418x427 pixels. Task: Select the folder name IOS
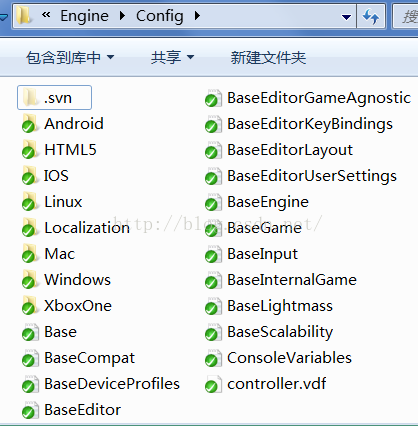coord(56,176)
